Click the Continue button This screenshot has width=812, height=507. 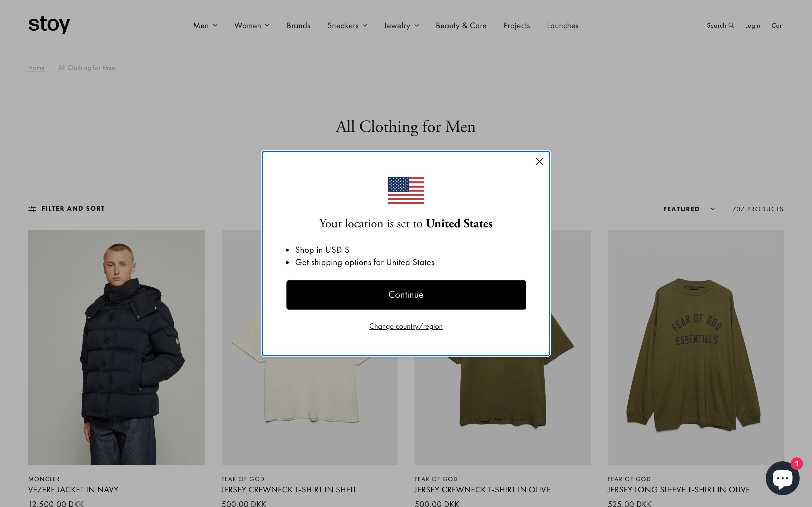pos(406,295)
